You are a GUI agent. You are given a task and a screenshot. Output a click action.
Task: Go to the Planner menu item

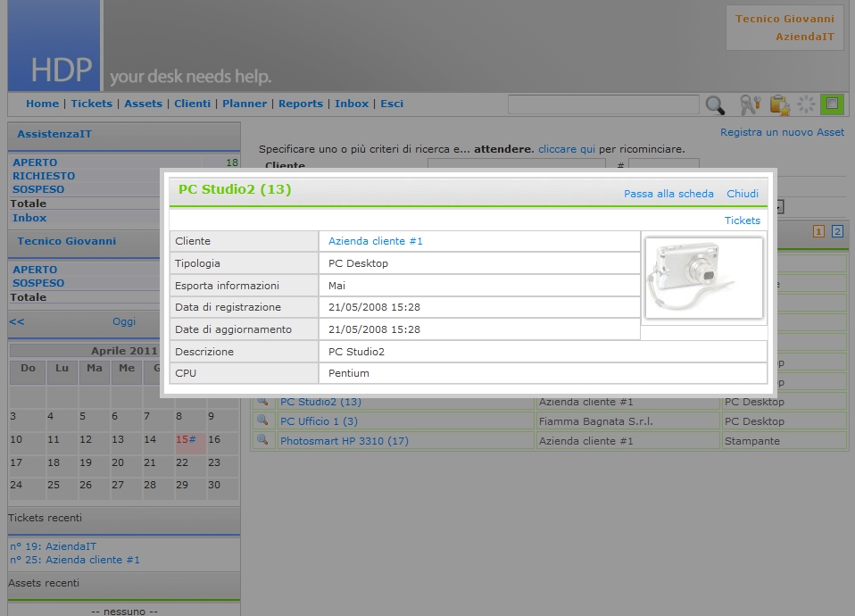(245, 104)
